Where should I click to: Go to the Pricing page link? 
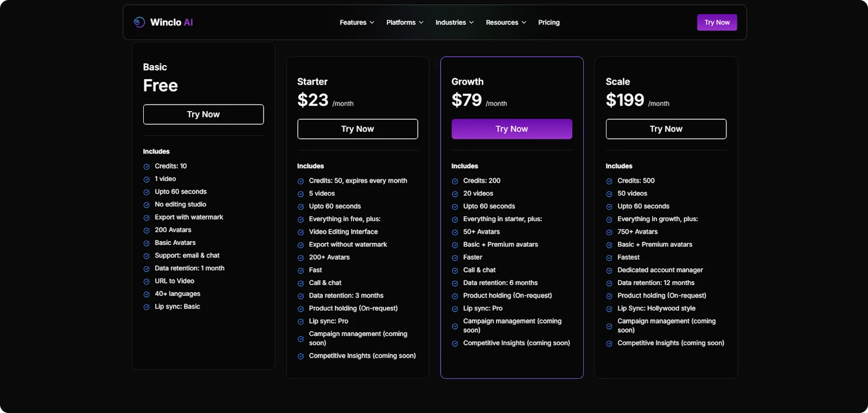549,22
